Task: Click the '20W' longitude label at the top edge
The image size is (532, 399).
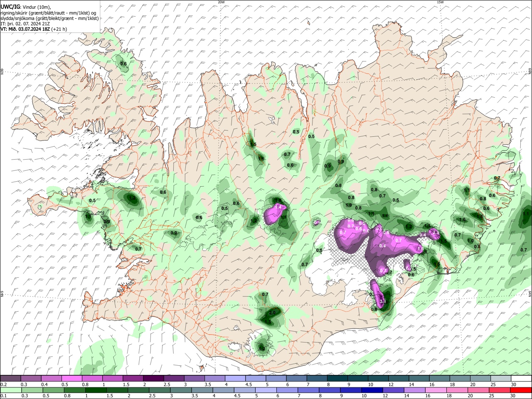Action: 221,2
